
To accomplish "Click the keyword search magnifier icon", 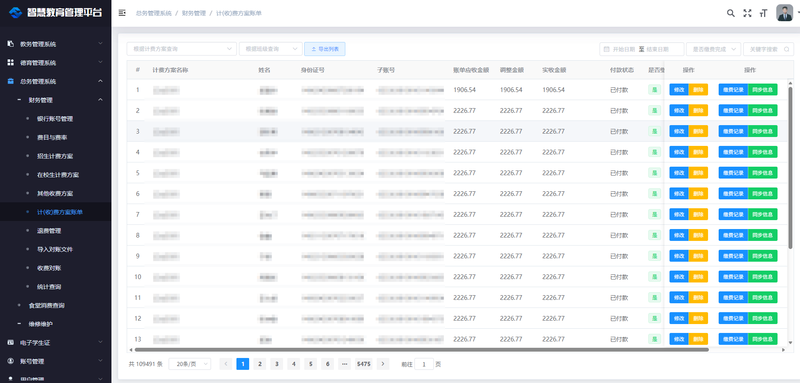I will click(x=786, y=49).
